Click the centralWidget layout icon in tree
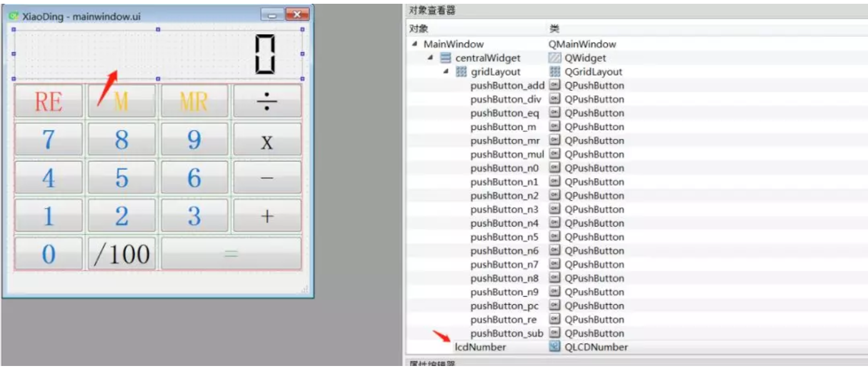This screenshot has height=371, width=868. pos(445,58)
